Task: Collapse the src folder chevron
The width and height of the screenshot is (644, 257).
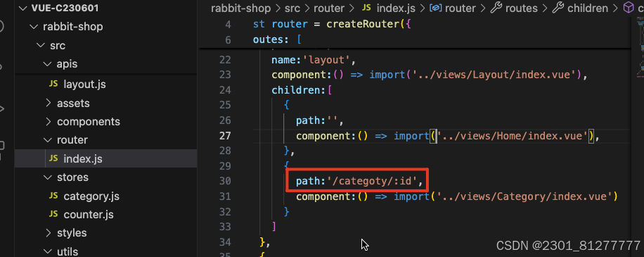Action: coord(41,46)
